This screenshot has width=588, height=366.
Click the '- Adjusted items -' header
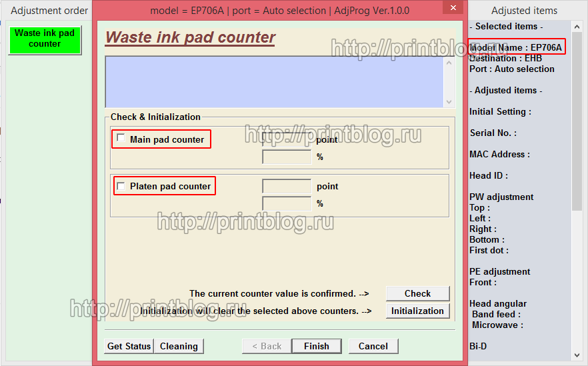[x=506, y=91]
